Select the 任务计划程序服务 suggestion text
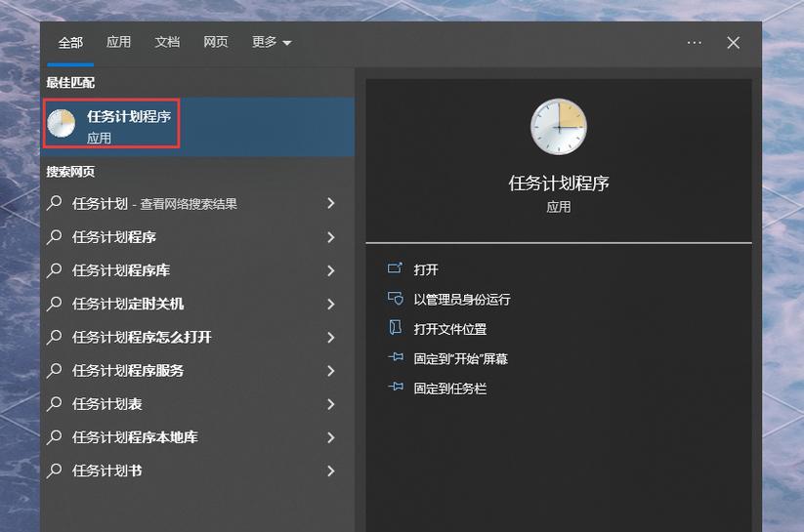 pyautogui.click(x=128, y=371)
